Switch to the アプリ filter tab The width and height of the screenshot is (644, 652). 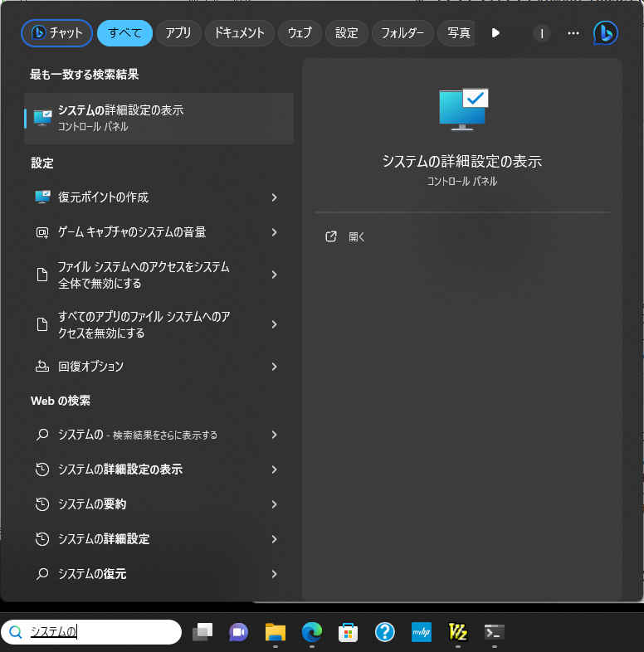[x=178, y=33]
